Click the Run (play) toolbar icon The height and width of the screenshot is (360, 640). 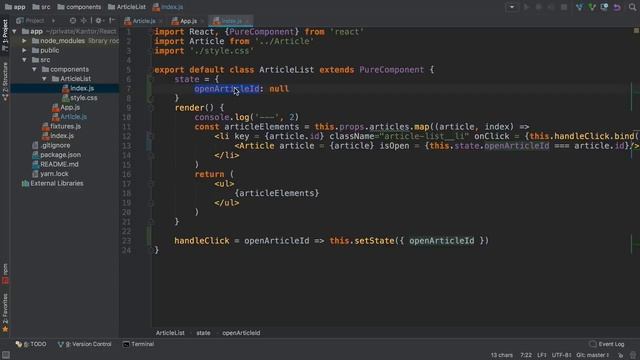[527, 7]
